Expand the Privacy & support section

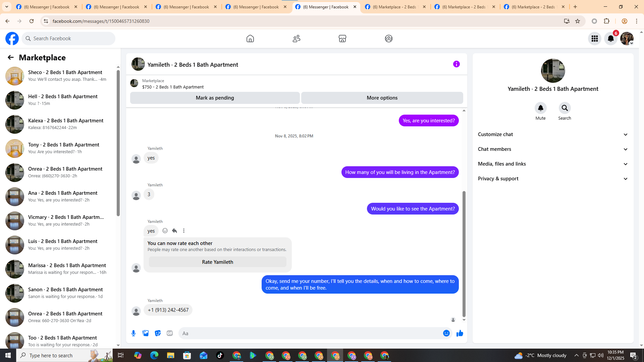[553, 179]
